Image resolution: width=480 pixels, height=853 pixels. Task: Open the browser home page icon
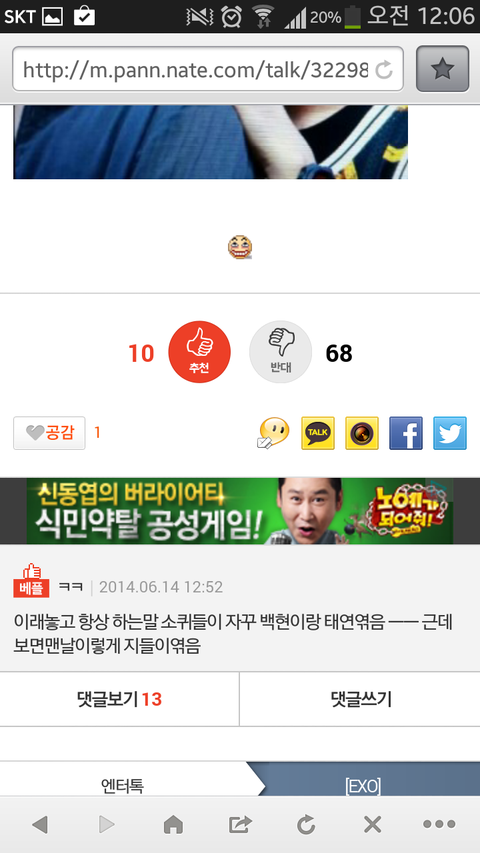tap(173, 825)
